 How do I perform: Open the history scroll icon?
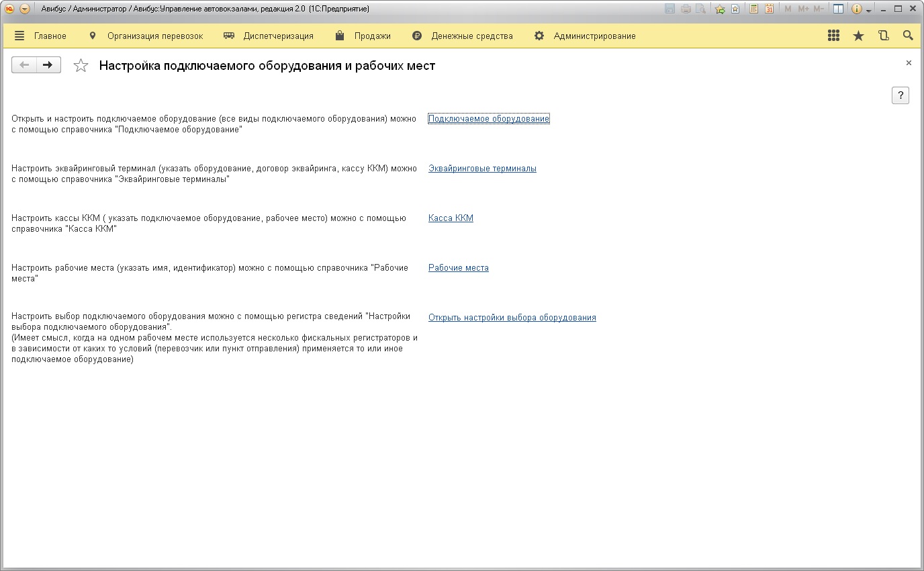(x=883, y=36)
